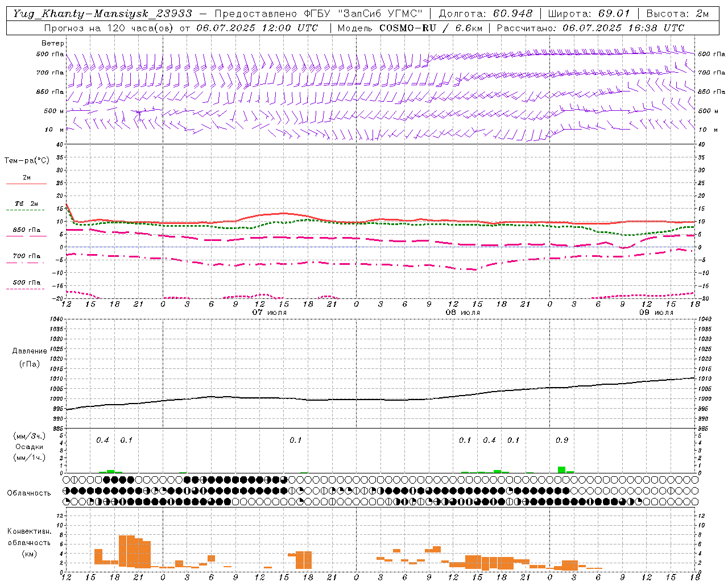This screenshot has height=582, width=728.
Task: Click the 0.9 precipitation amount value
Action: pyautogui.click(x=562, y=440)
